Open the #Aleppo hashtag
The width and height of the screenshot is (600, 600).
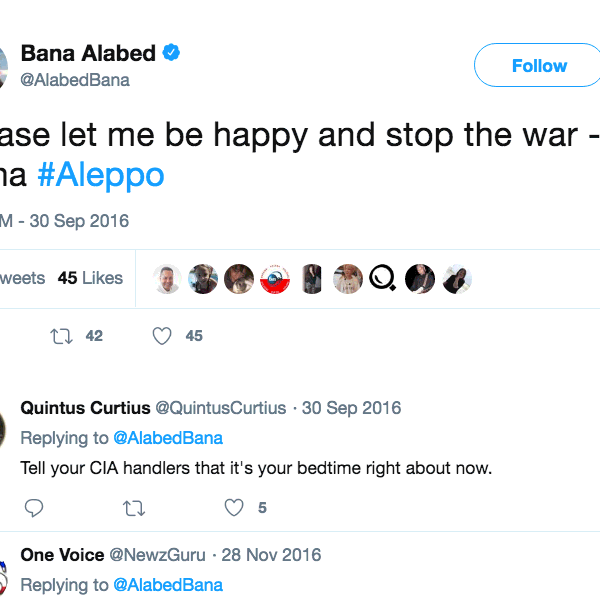click(100, 175)
